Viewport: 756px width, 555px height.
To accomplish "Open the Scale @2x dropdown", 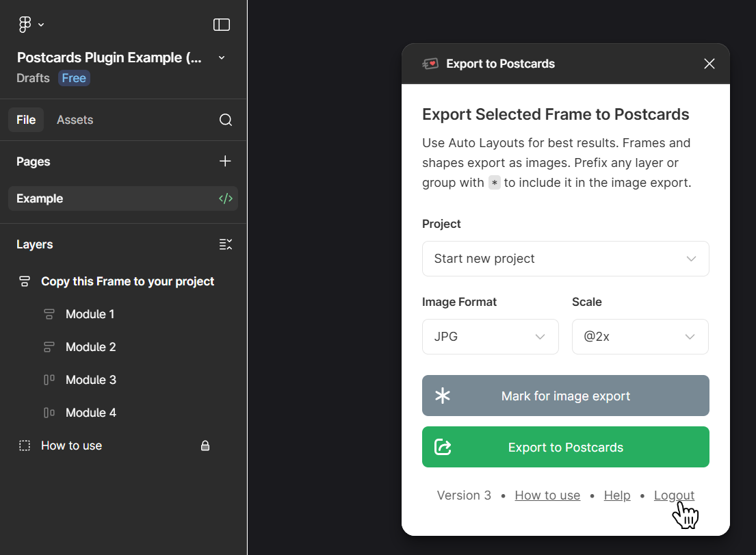I will tap(640, 337).
